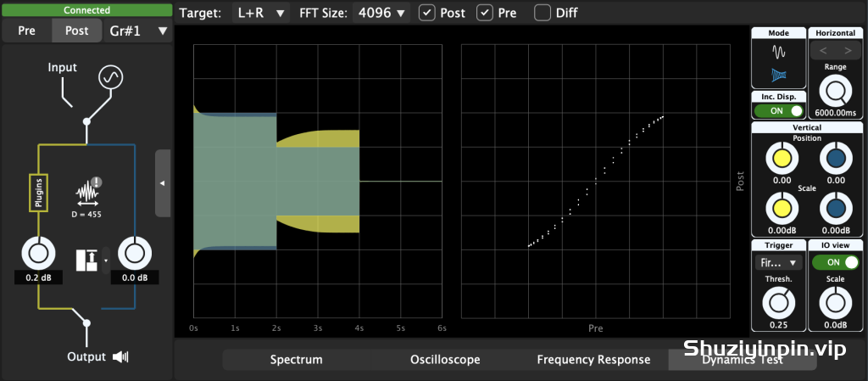The image size is (868, 381).
Task: Open the Oscilloscope tab
Action: click(445, 360)
